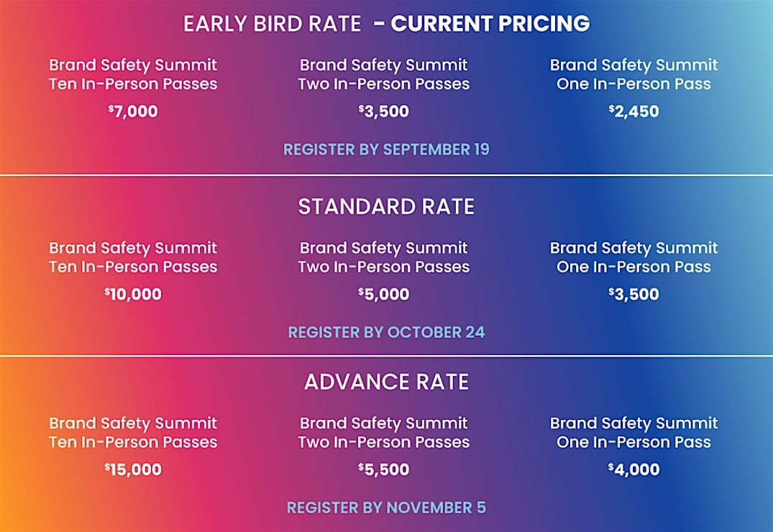Click the $15,000 price
The height and width of the screenshot is (532, 773).
(x=133, y=469)
